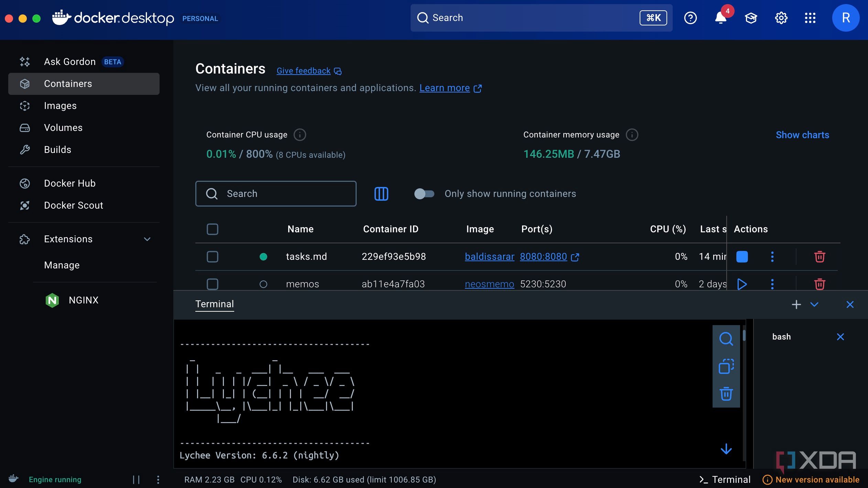
Task: Start the memos container
Action: click(x=742, y=284)
